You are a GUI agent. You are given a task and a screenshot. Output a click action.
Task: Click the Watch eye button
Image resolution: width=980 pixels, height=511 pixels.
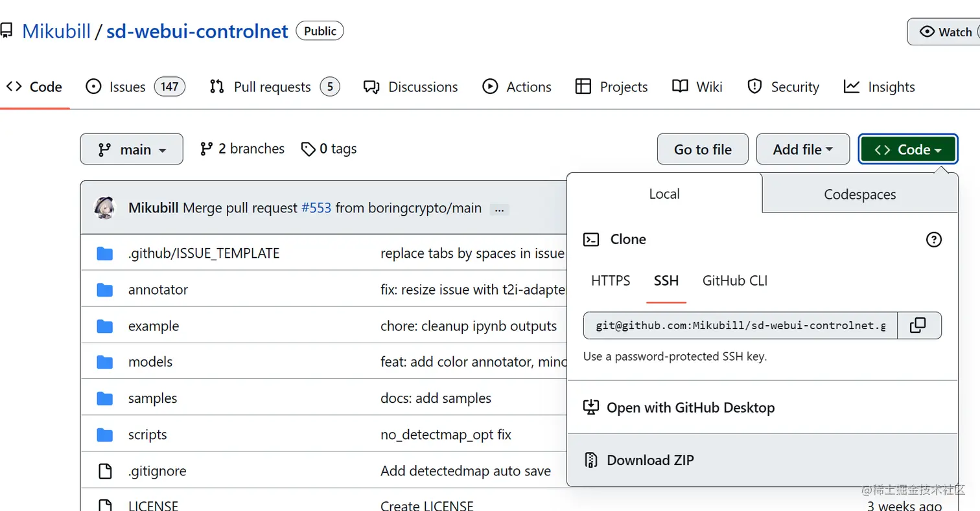click(x=946, y=32)
